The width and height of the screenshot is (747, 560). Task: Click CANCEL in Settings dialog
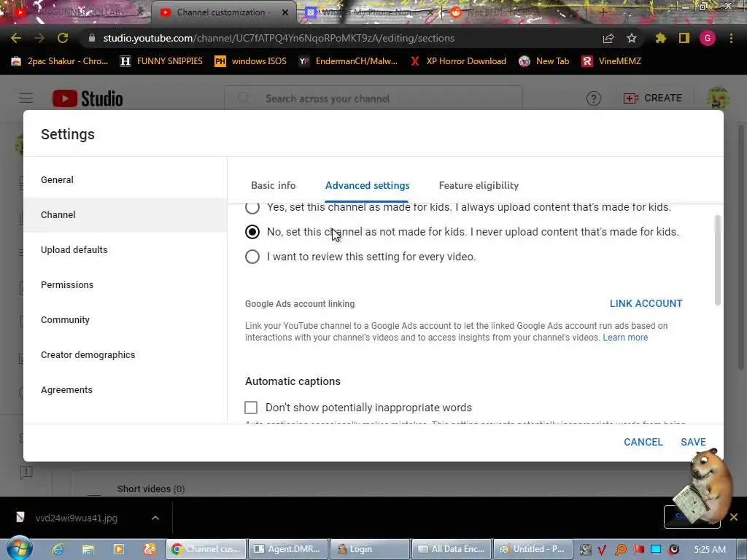[x=643, y=442]
